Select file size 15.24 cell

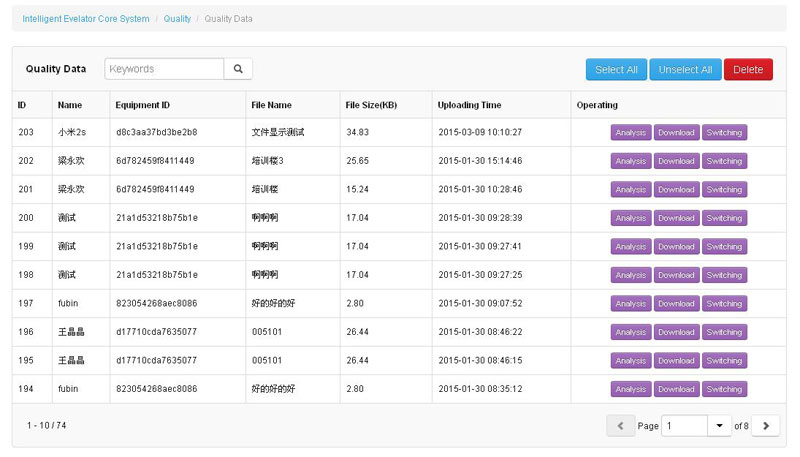[386, 190]
